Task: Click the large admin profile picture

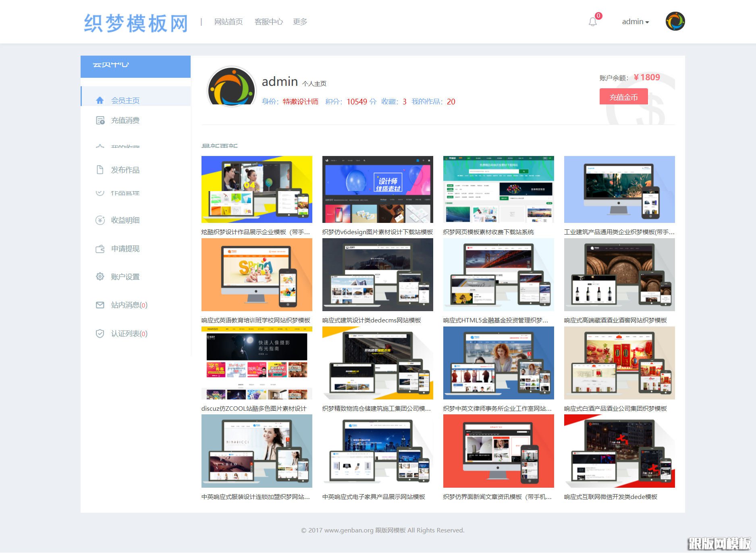Action: click(231, 87)
